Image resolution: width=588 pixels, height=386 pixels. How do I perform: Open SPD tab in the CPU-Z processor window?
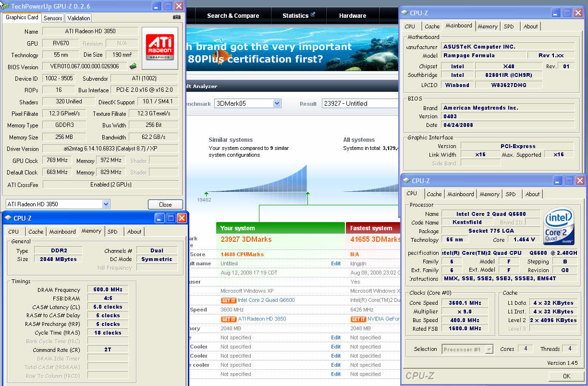tap(511, 194)
